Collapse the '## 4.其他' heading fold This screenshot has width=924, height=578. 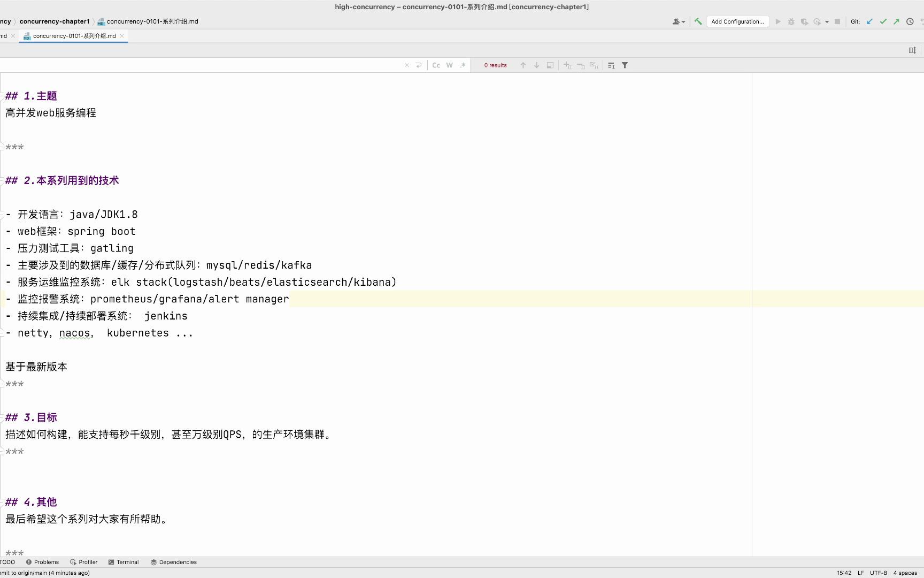pos(2,502)
